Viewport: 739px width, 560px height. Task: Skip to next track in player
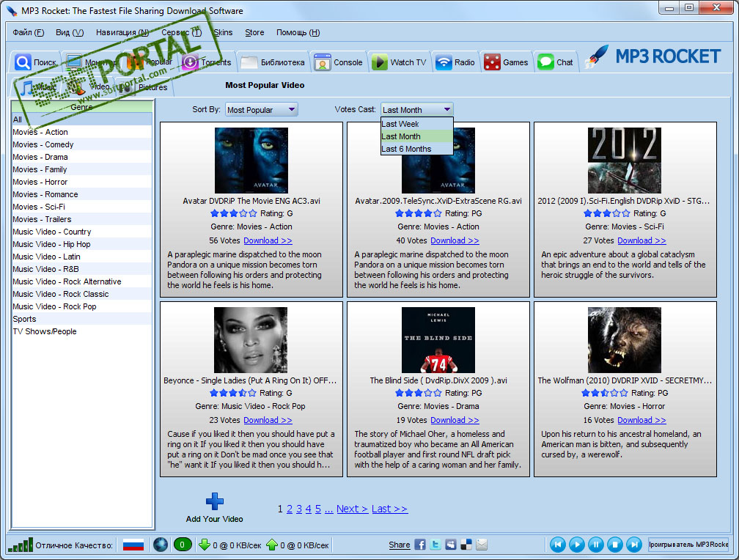(634, 545)
